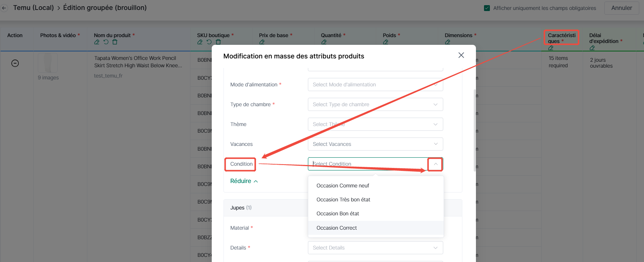
Task: Undo icon under SKU boutique header
Action: tap(209, 42)
